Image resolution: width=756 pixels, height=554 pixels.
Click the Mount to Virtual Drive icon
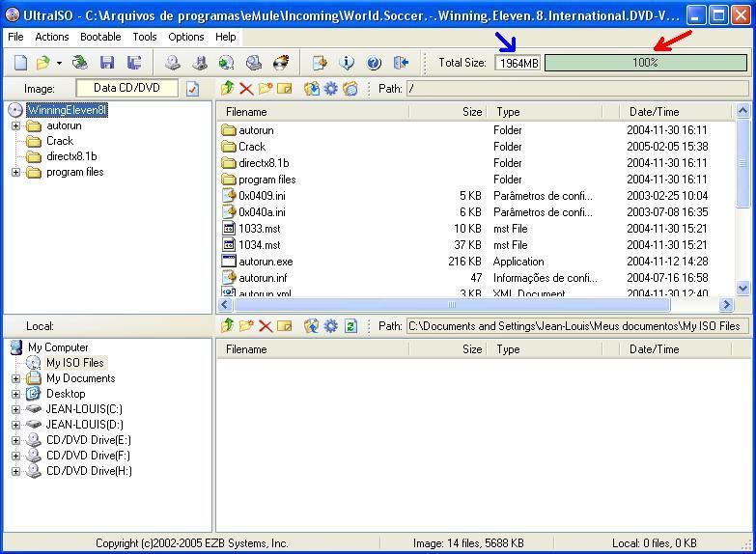pyautogui.click(x=254, y=63)
